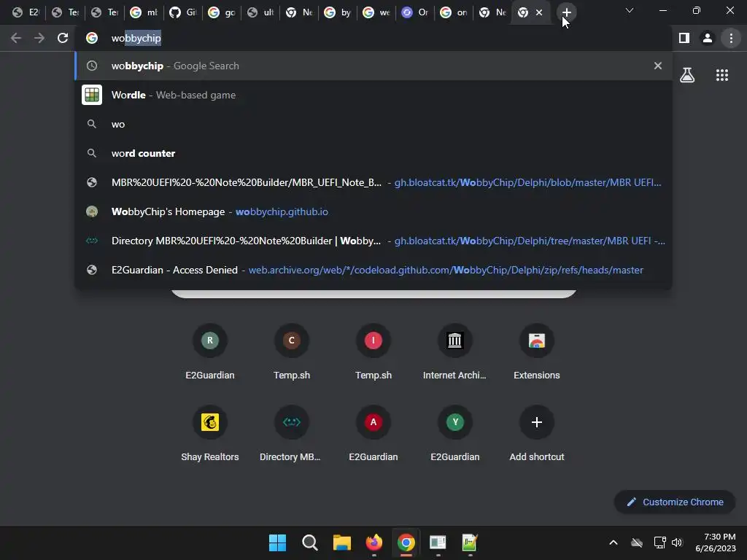The image size is (747, 560).
Task: Click the address bar text field
Action: click(373, 38)
